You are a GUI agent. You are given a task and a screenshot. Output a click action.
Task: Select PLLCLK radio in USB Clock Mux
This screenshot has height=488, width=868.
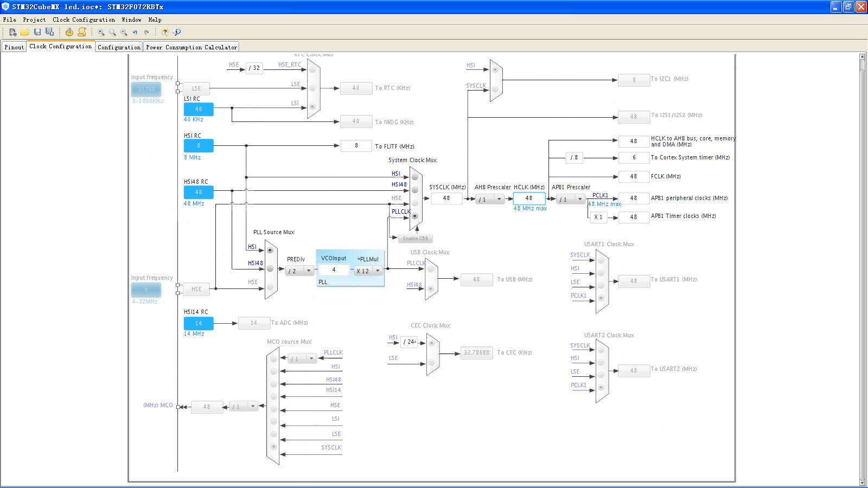430,269
